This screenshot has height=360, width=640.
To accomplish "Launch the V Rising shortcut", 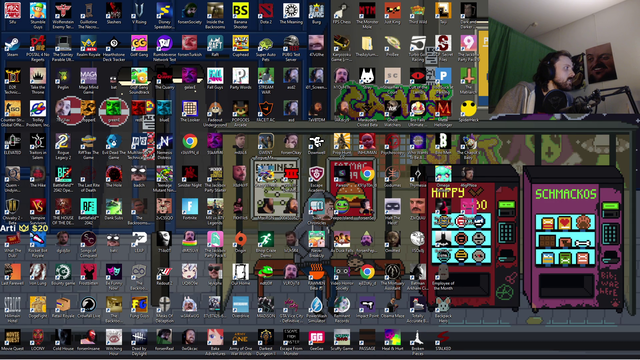I will (139, 11).
